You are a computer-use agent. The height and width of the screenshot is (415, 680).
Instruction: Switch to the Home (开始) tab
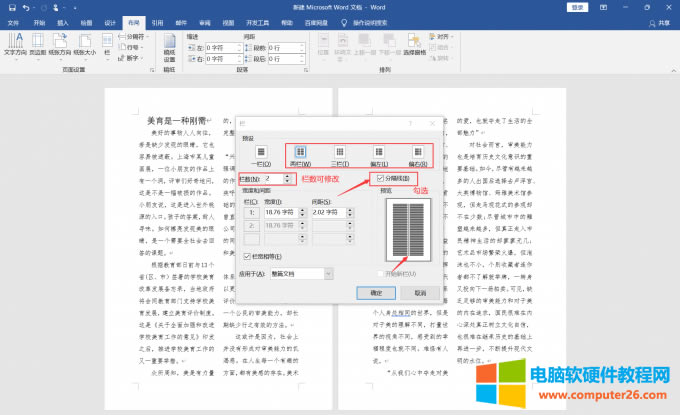pos(39,23)
